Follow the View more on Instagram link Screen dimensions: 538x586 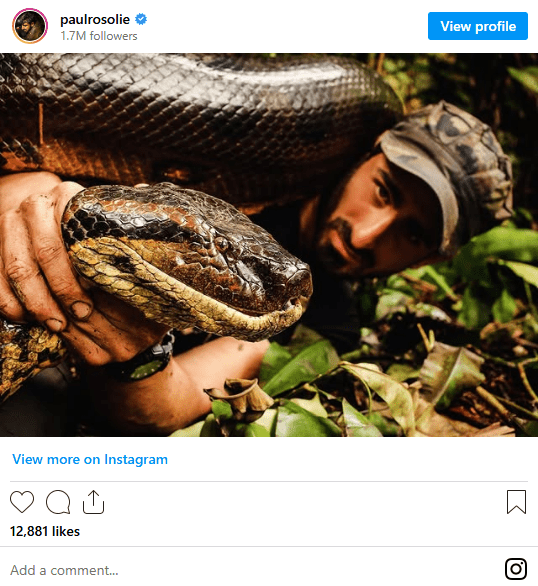click(90, 459)
